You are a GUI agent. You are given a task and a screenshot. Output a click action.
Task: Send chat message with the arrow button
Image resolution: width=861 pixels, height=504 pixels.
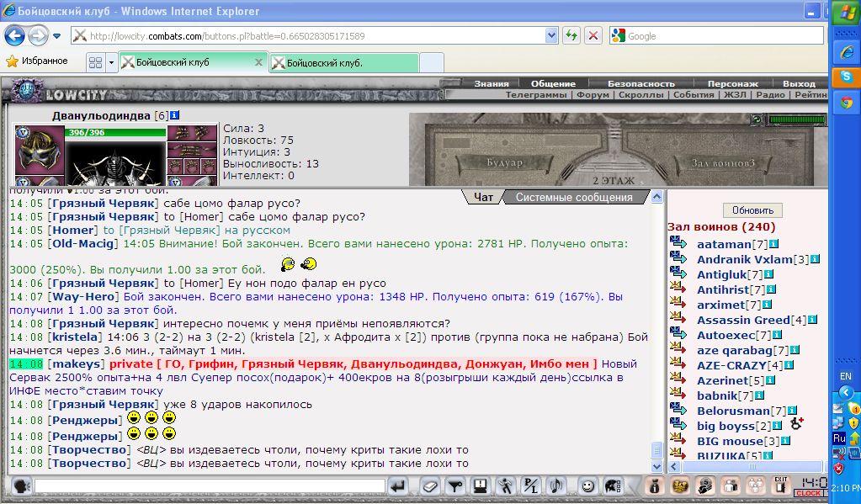click(397, 485)
